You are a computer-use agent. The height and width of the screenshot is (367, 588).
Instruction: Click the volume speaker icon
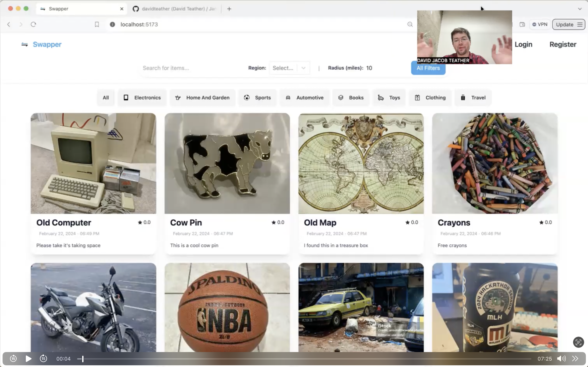(x=561, y=358)
